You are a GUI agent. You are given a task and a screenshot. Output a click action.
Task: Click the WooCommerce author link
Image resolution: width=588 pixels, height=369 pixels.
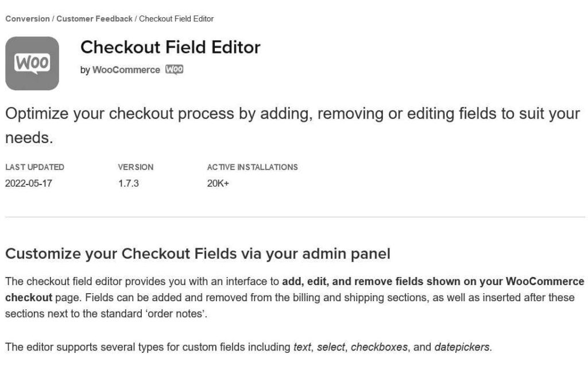tap(126, 70)
